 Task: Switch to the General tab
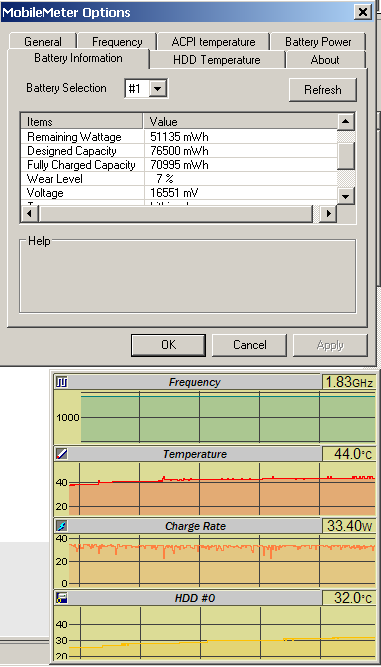43,42
